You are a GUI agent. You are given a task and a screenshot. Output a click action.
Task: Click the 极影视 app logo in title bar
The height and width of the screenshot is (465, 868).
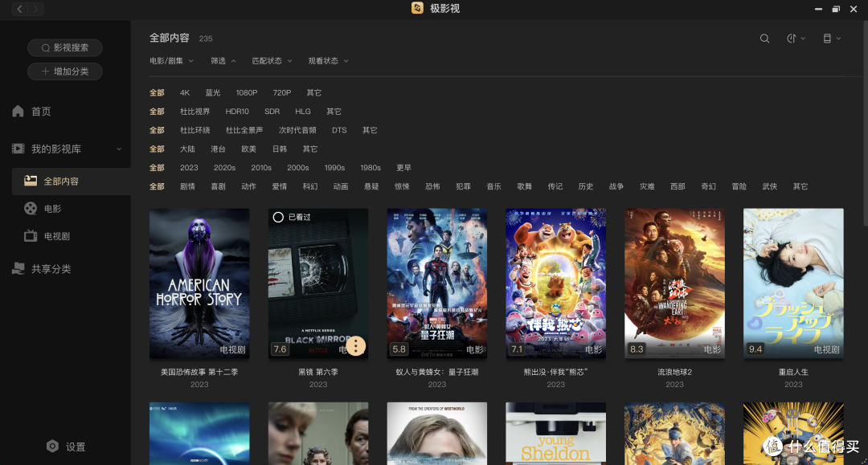coord(417,8)
